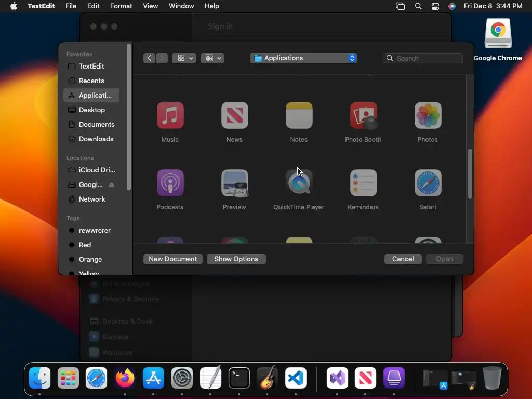Eject the Google Chrome volume in sidebar

coord(111,184)
